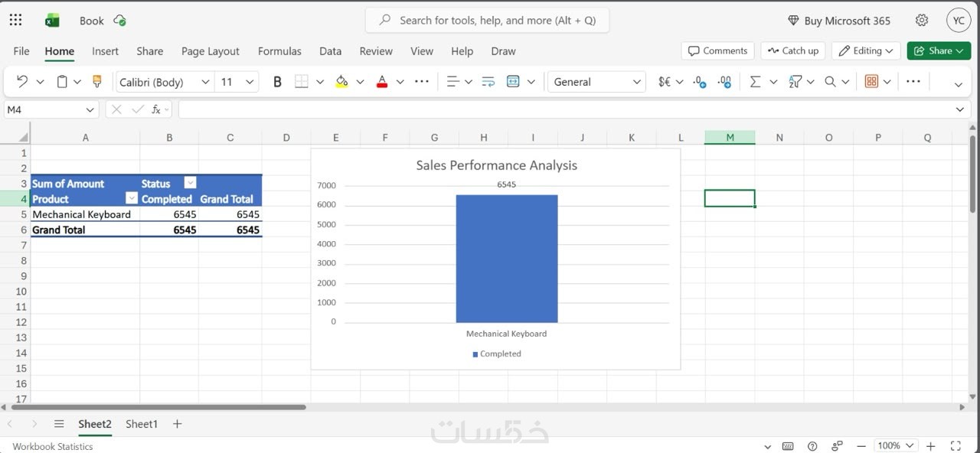Expand the Name Box dropdown showing M4

pyautogui.click(x=90, y=109)
